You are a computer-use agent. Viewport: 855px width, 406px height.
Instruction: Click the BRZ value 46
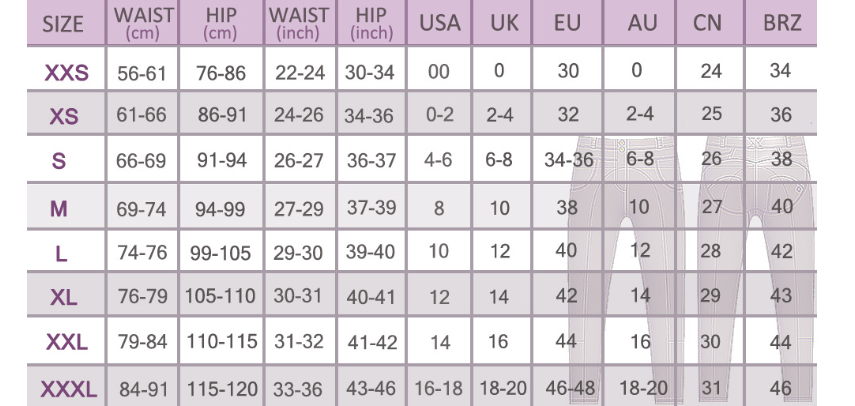pyautogui.click(x=780, y=388)
